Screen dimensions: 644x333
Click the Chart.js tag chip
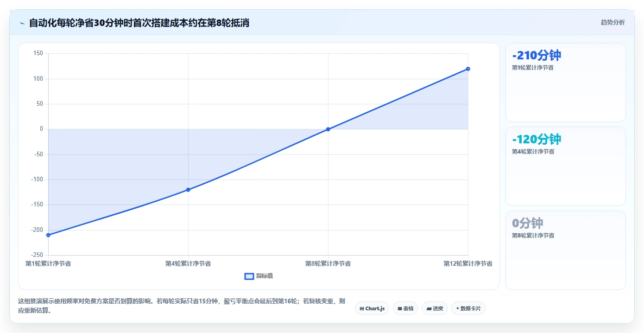[x=372, y=308]
